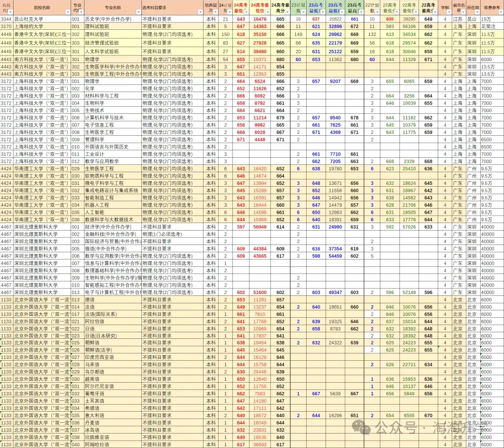Click the rank cell 51600

tap(260, 293)
